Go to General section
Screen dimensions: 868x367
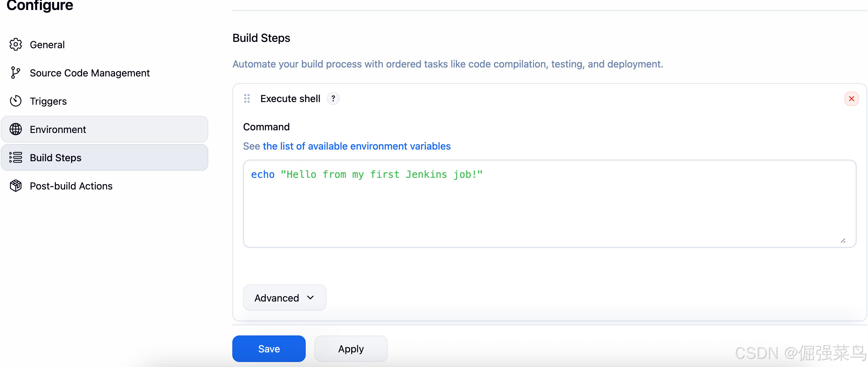pyautogui.click(x=47, y=45)
